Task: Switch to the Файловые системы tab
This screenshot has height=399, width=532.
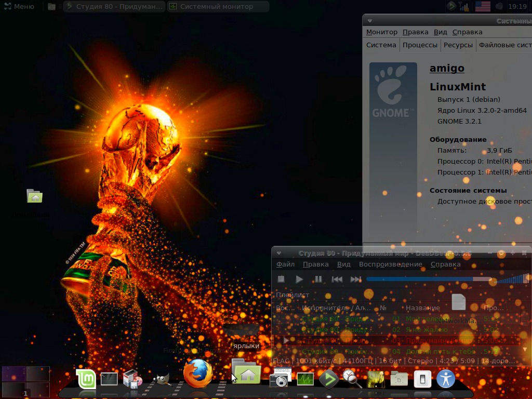Action: tap(504, 45)
